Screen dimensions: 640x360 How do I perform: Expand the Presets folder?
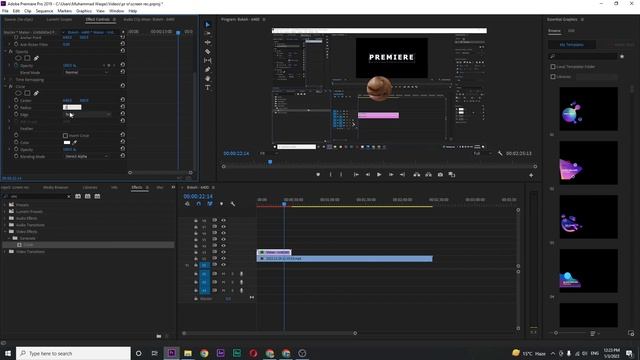[5, 205]
